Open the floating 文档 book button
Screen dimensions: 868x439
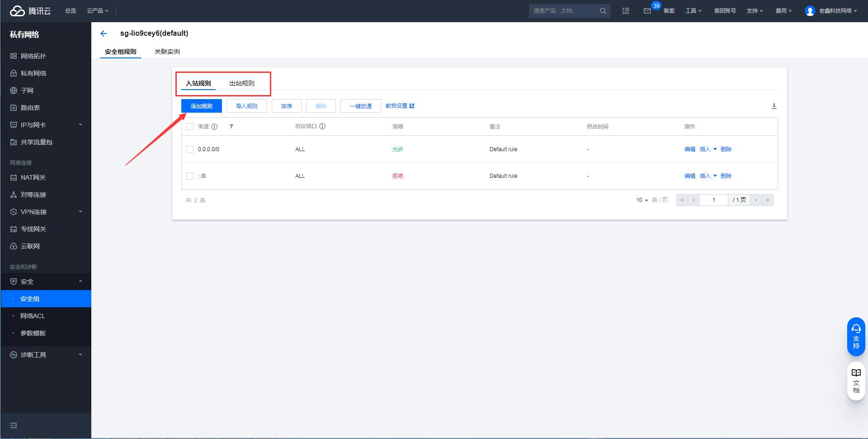(856, 381)
